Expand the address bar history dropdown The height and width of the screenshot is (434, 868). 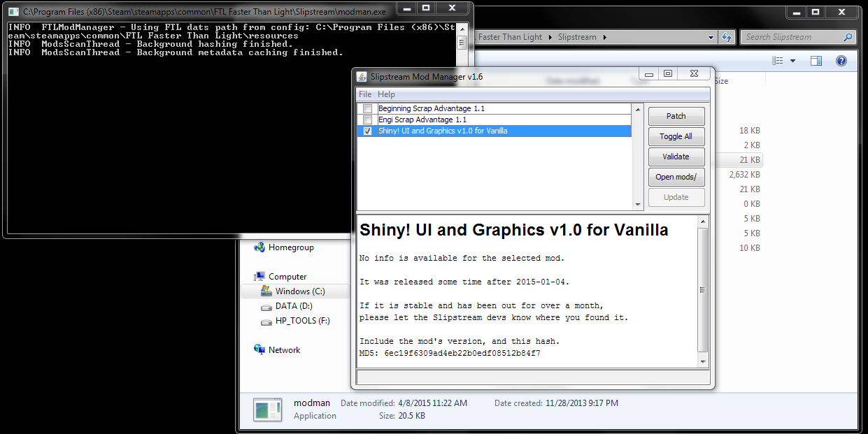coord(711,37)
